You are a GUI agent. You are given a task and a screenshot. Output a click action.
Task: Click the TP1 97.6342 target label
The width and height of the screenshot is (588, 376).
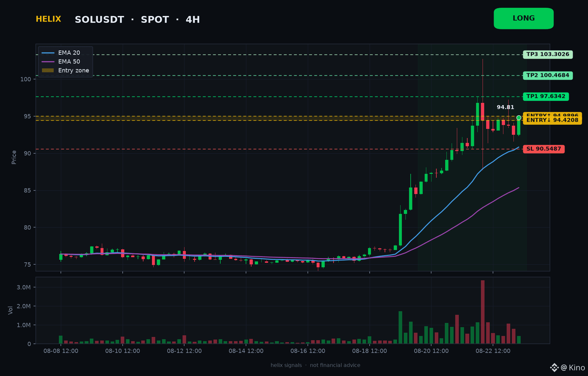[x=546, y=96]
